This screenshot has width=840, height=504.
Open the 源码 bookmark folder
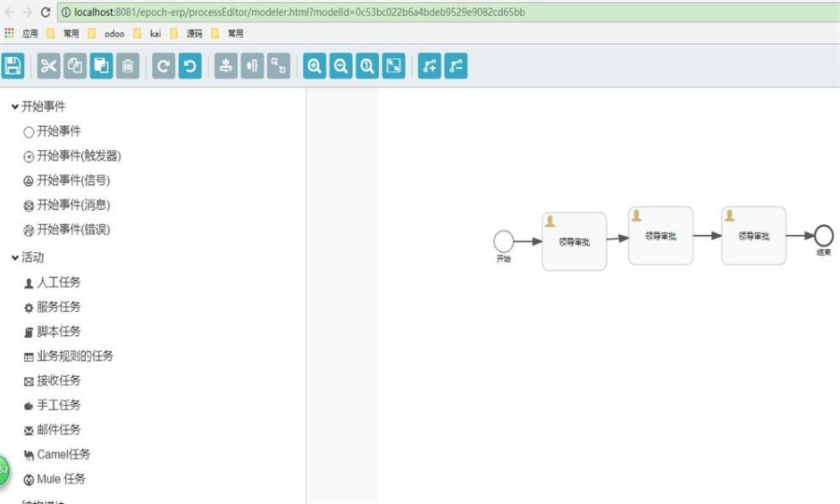click(187, 34)
